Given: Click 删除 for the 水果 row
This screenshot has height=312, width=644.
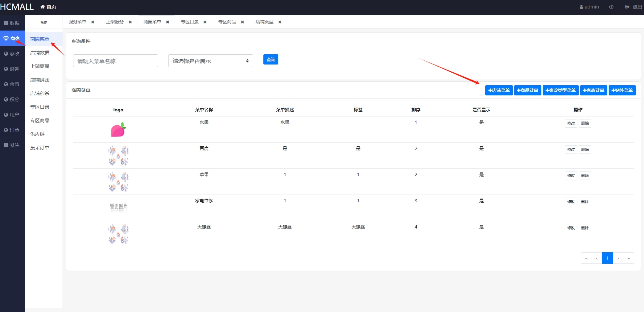Looking at the screenshot, I should coord(585,123).
